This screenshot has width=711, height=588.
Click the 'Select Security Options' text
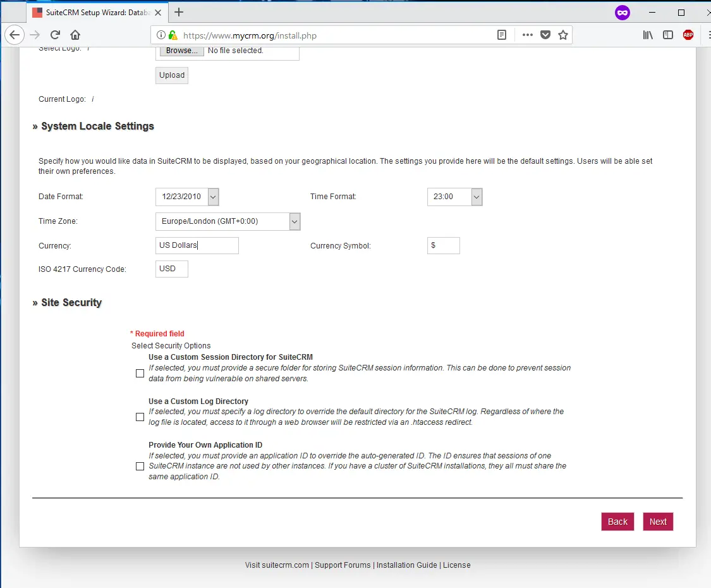171,346
